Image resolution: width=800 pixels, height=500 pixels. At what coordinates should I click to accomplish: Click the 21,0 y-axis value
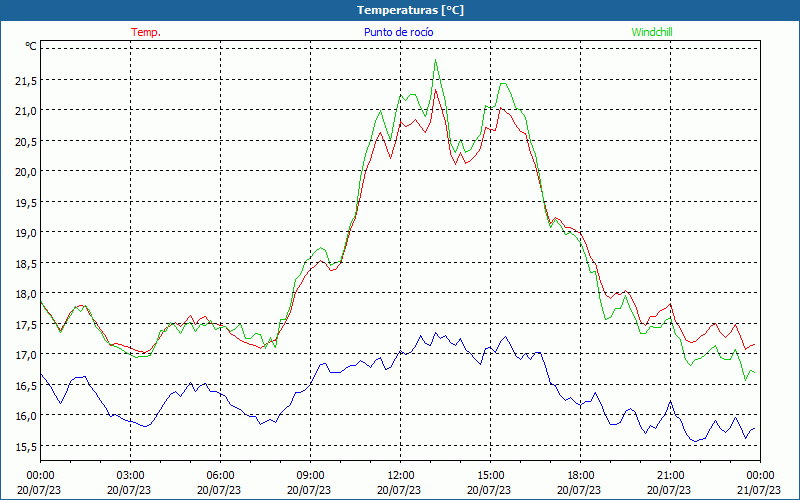[25, 111]
